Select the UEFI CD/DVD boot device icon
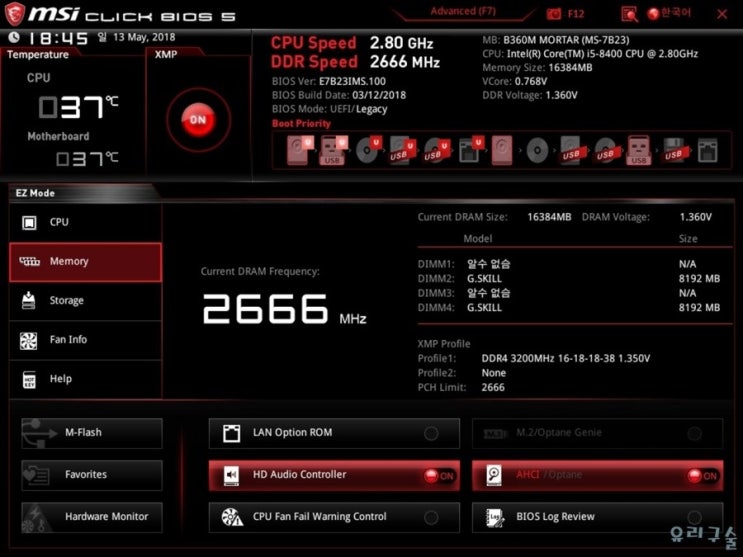743x557 pixels. 369,150
